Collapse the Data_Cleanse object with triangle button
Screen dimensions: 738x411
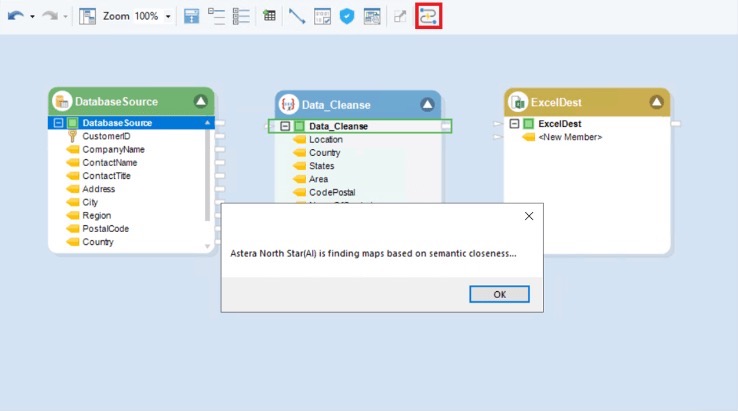tap(427, 105)
